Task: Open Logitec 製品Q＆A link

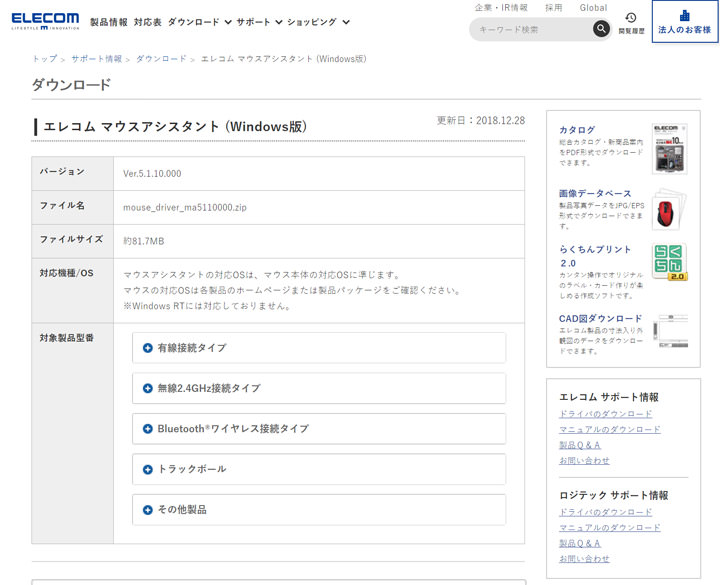Action: 579,543
